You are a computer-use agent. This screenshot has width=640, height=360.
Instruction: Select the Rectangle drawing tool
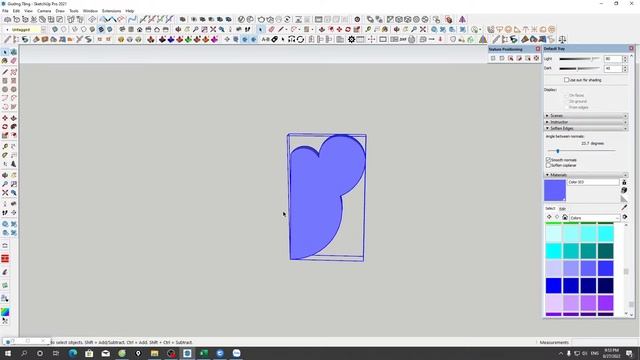click(x=5, y=81)
